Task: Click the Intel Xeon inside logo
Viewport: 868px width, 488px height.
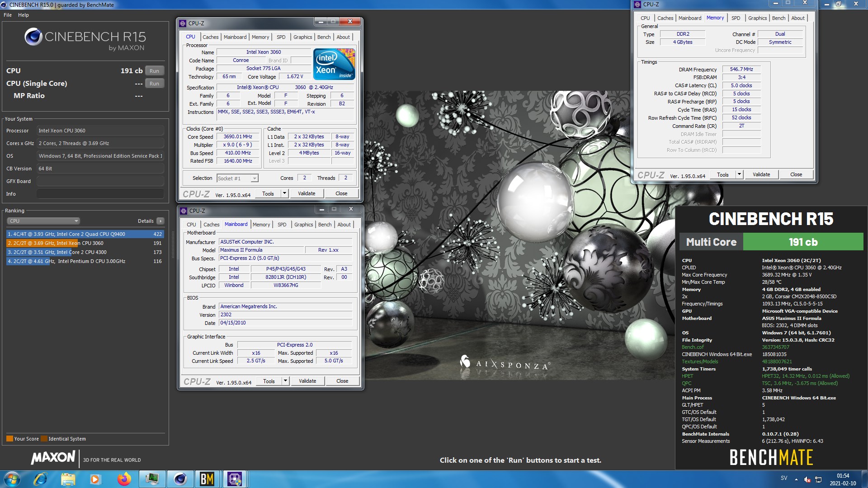Action: [334, 64]
